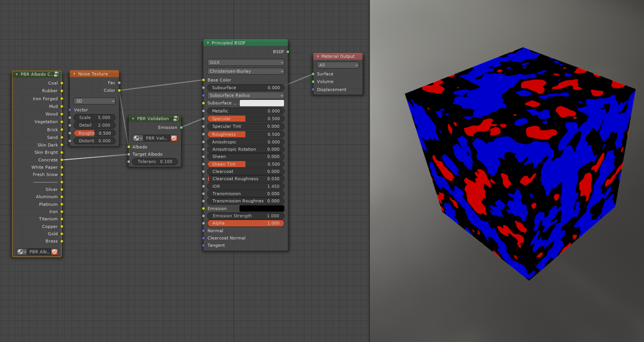
Task: Click the 'Titanium' output label
Action: tap(48, 219)
